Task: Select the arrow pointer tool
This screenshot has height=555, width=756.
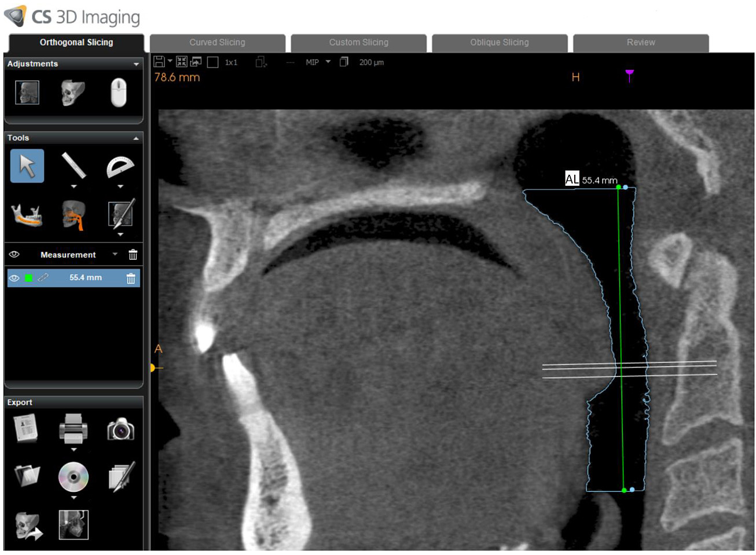Action: pyautogui.click(x=27, y=166)
